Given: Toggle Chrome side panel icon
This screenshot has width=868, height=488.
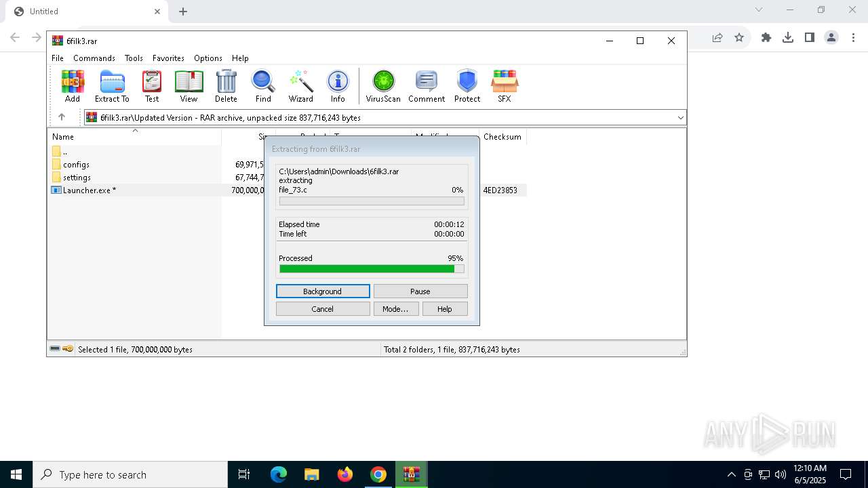Looking at the screenshot, I should coord(810,38).
